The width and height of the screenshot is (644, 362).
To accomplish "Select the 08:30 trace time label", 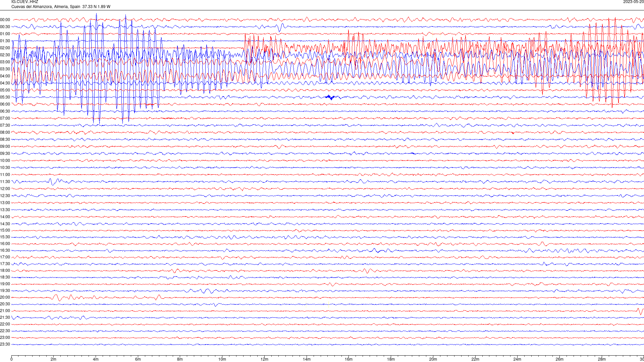I will 5,139.
